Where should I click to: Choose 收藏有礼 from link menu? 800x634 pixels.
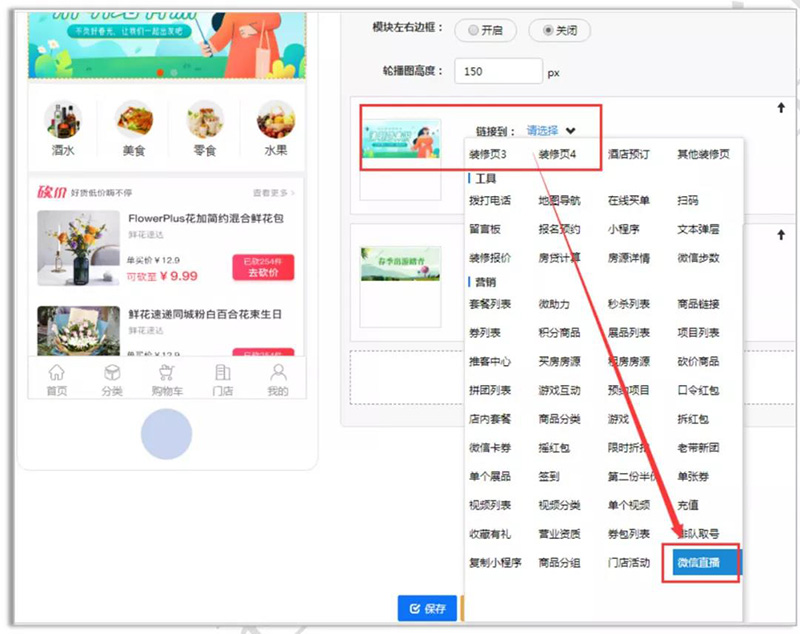[x=490, y=534]
